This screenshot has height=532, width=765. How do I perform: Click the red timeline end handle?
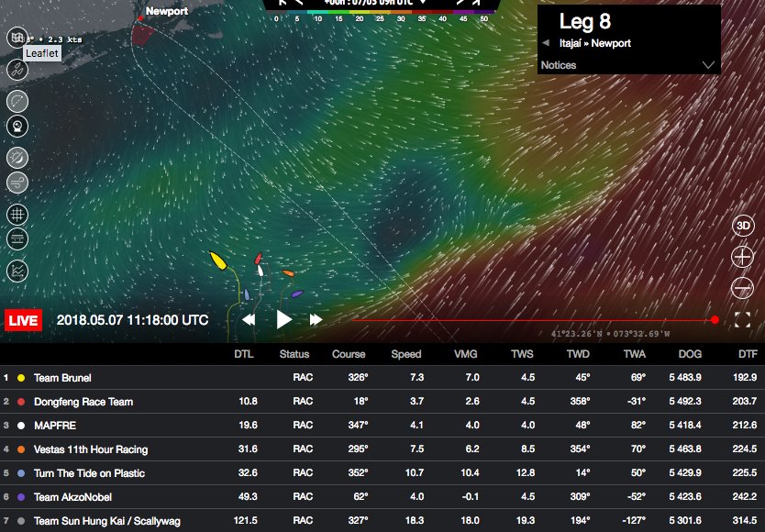coord(715,320)
